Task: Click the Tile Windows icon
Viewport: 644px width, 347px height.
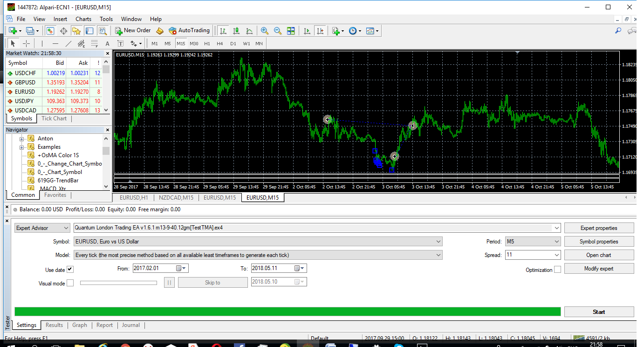Action: click(291, 31)
